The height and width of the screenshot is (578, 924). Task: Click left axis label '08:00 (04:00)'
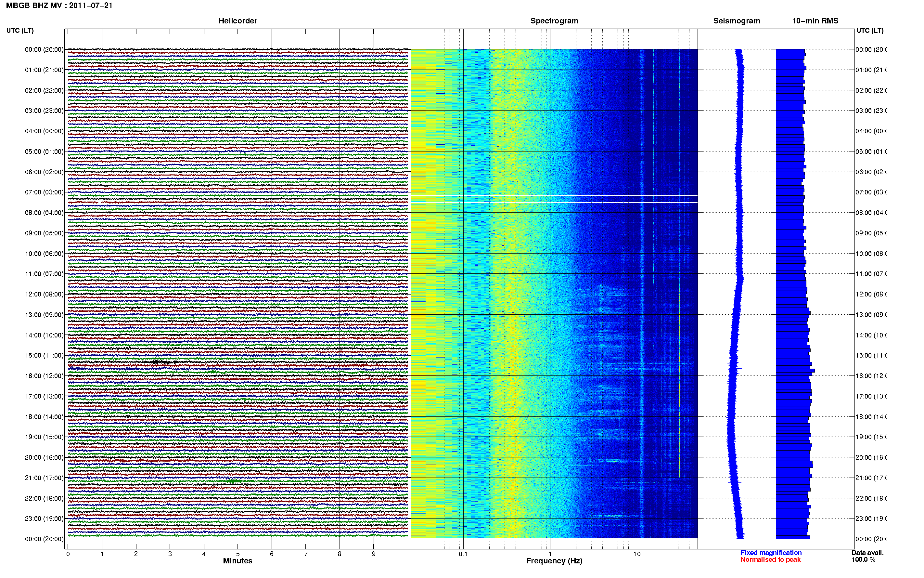pos(44,213)
